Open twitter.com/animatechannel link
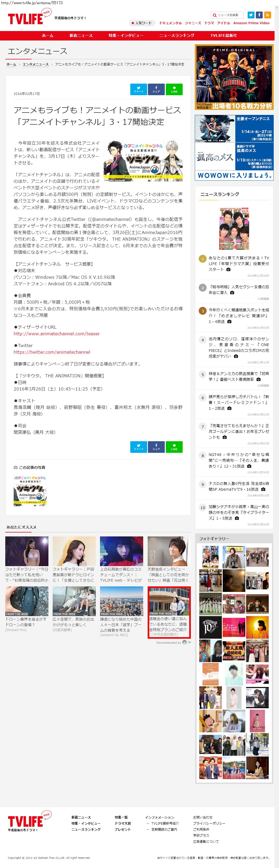Viewport: 279px width, 868px height. pos(52,352)
